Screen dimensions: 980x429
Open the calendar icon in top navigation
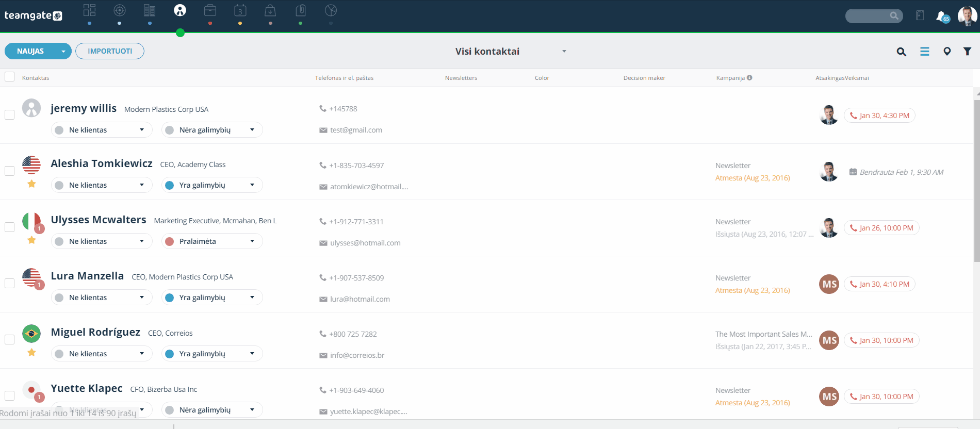click(240, 10)
